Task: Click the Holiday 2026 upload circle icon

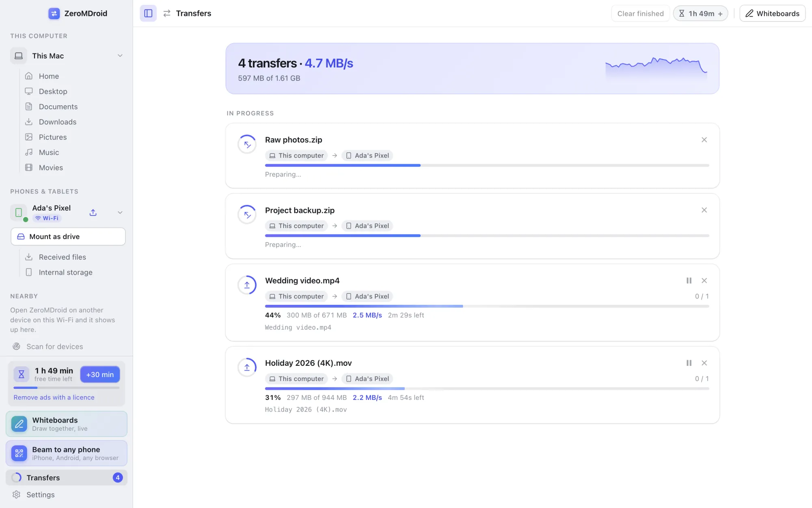Action: 247,367
